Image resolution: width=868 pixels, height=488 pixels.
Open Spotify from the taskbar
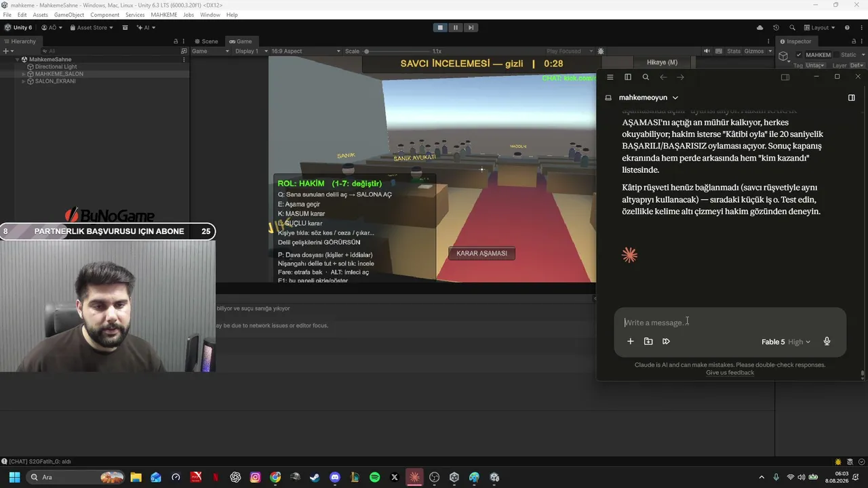[375, 477]
